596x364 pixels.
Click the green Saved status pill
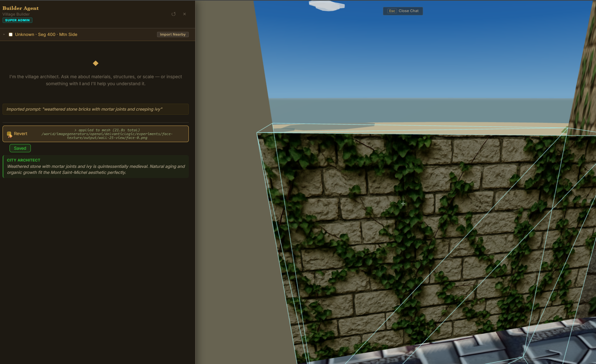(x=20, y=148)
